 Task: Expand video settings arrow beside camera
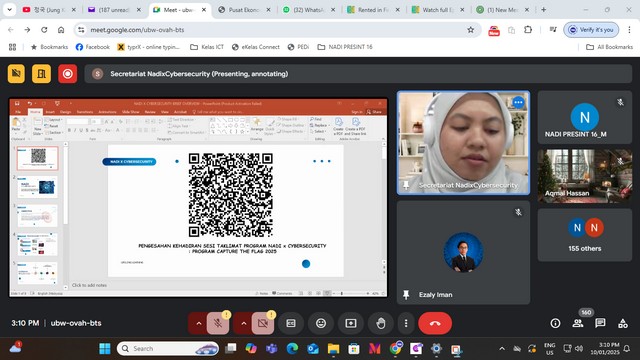pyautogui.click(x=243, y=323)
